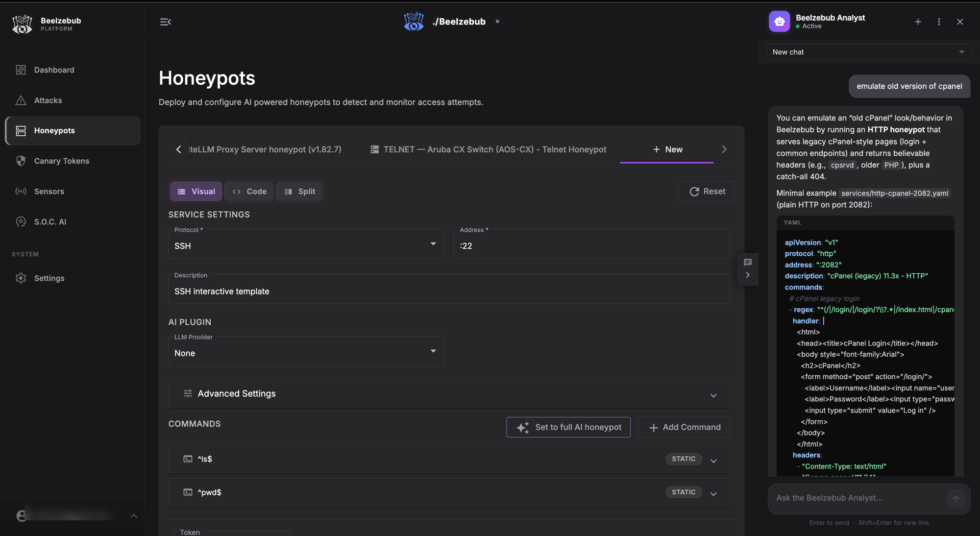Start a new analyst chat with plus icon
The height and width of the screenshot is (536, 980).
[x=918, y=22]
